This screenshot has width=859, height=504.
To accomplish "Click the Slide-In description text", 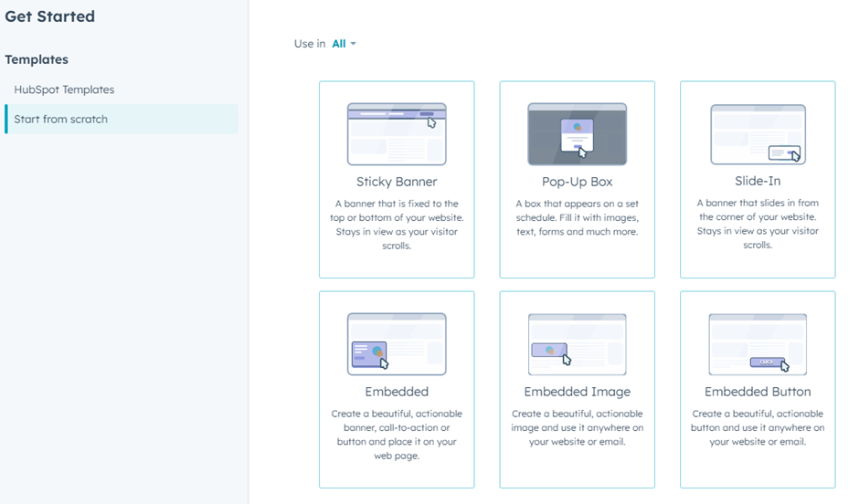I will (x=758, y=224).
